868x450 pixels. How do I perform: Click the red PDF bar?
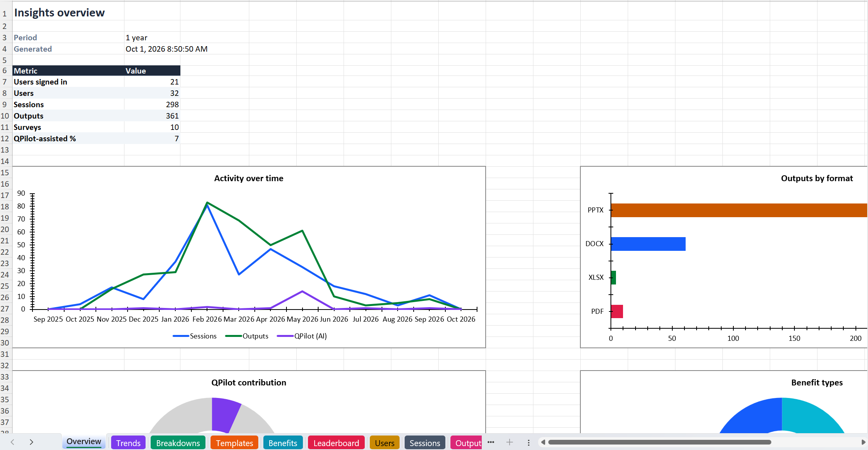[617, 311]
